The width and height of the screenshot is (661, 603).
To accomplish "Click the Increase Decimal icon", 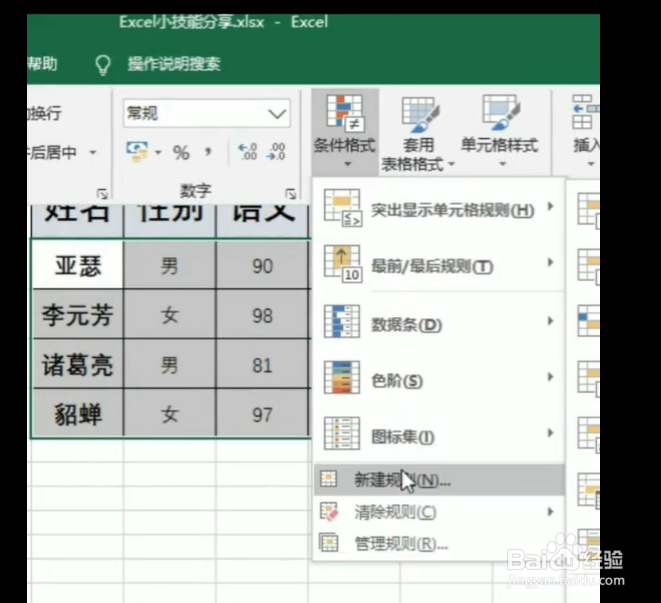I will point(247,152).
